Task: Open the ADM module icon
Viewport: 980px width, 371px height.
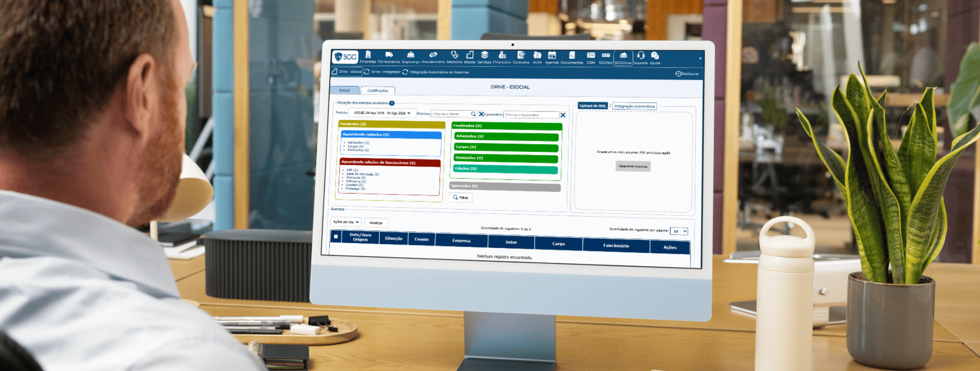Action: pyautogui.click(x=538, y=55)
